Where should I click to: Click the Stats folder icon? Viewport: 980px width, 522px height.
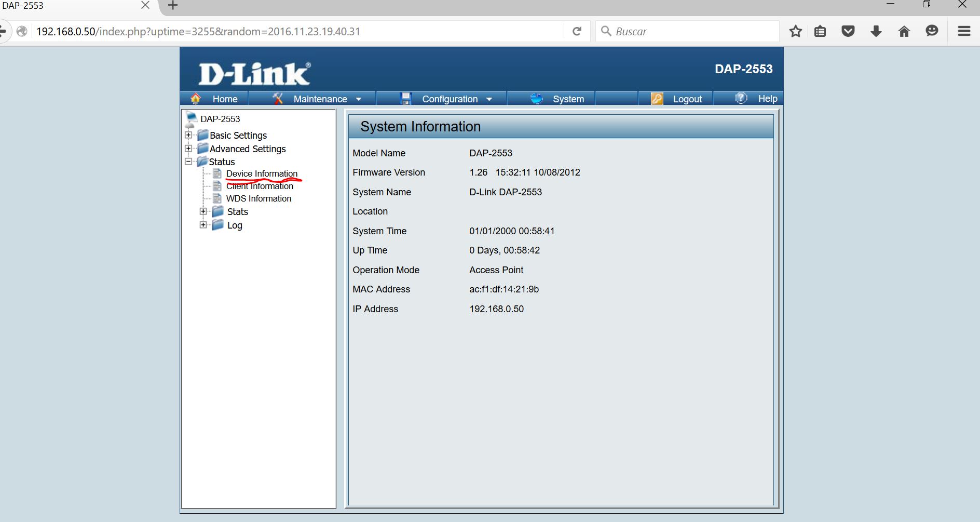coord(218,211)
